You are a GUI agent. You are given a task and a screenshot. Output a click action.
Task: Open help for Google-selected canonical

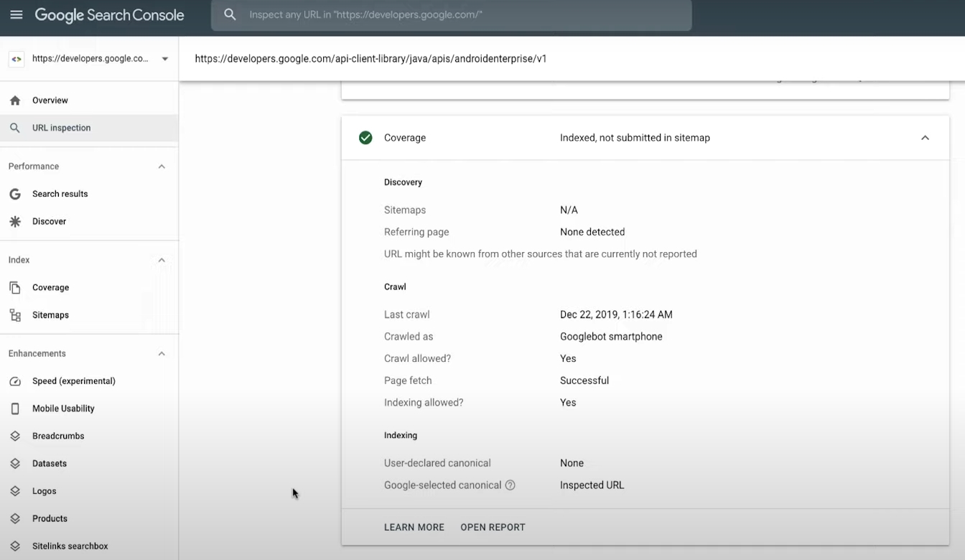click(x=511, y=485)
